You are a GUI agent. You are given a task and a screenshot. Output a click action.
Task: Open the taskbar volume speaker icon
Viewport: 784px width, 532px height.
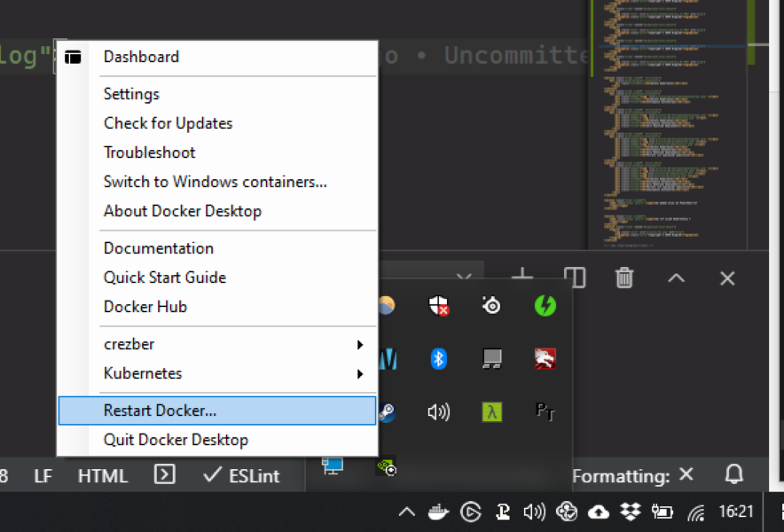(x=535, y=512)
